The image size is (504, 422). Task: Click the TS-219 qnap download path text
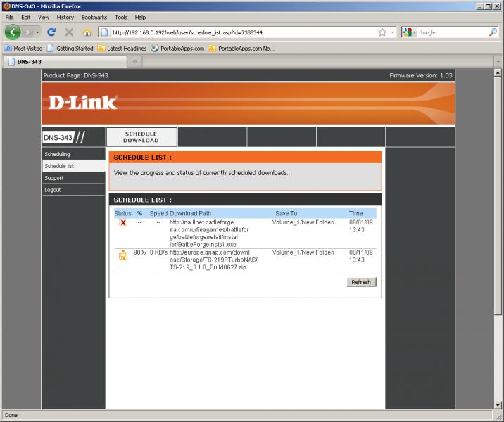click(213, 260)
